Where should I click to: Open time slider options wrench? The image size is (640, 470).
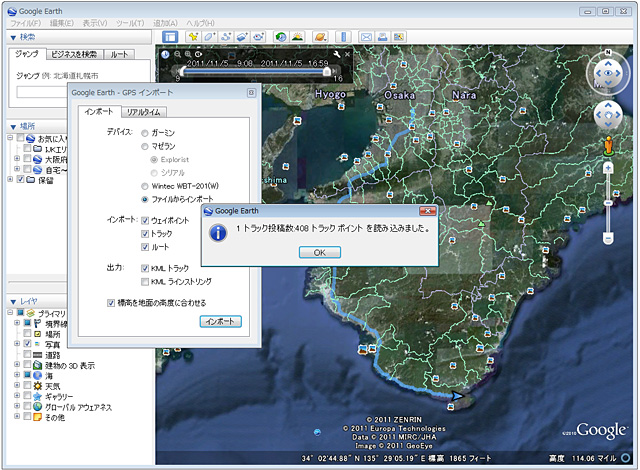click(337, 54)
